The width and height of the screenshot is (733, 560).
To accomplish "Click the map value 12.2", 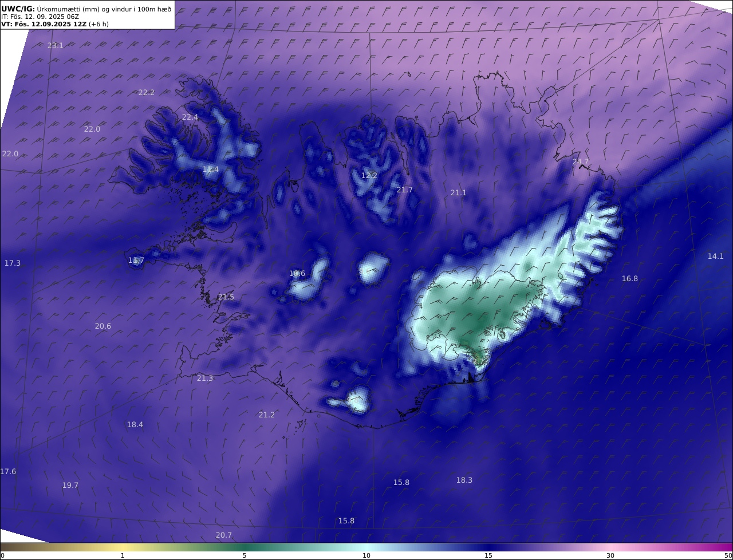I will coord(369,175).
